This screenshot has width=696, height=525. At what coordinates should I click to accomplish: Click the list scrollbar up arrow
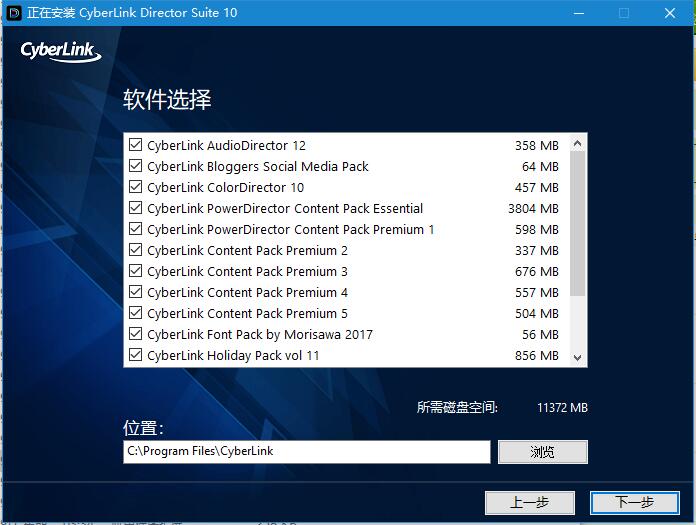click(577, 143)
